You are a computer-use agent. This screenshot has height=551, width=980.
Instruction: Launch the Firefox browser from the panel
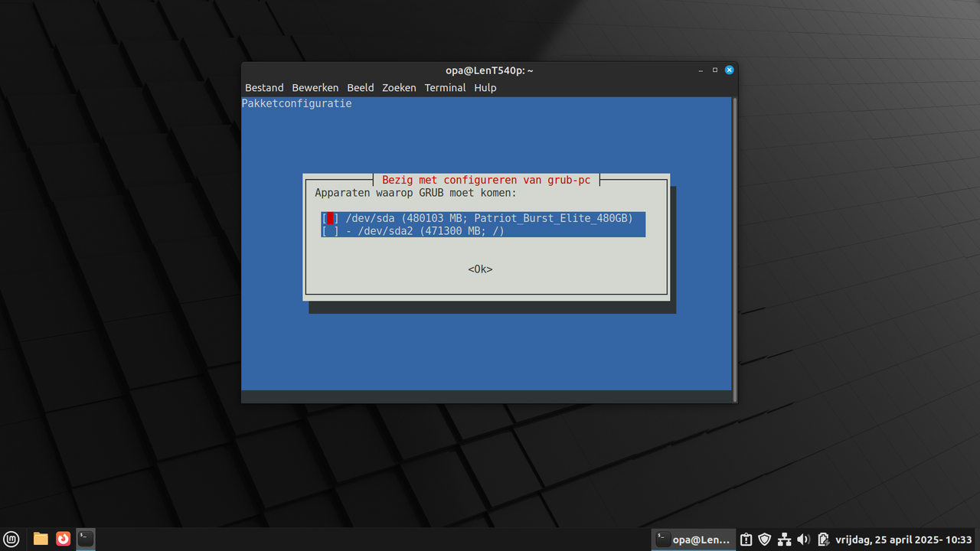pos(63,539)
